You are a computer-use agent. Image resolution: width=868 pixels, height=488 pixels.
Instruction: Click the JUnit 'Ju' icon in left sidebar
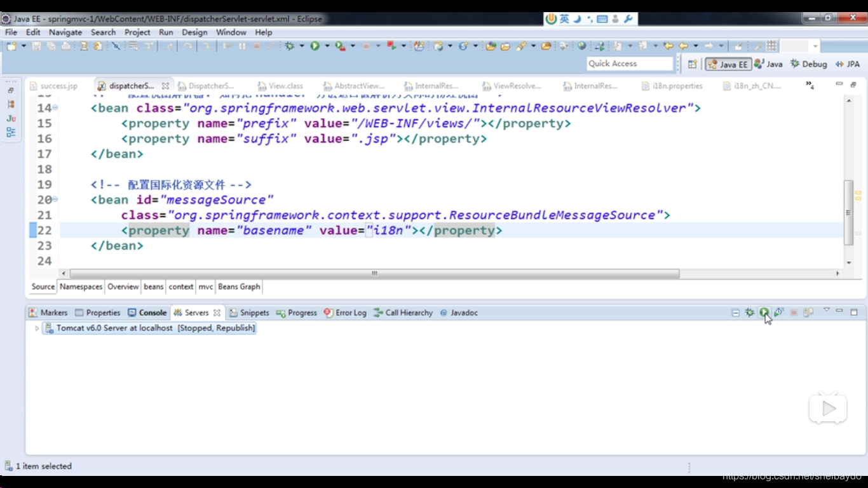11,118
